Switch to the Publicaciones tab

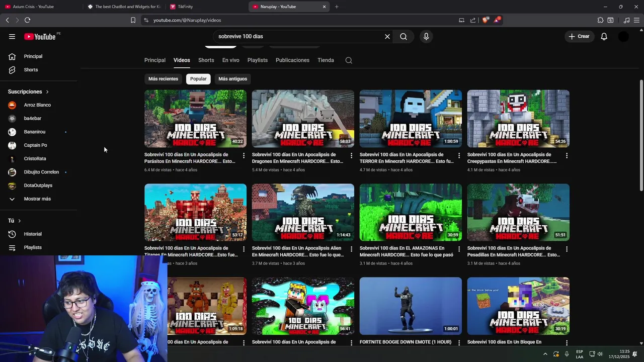point(292,60)
